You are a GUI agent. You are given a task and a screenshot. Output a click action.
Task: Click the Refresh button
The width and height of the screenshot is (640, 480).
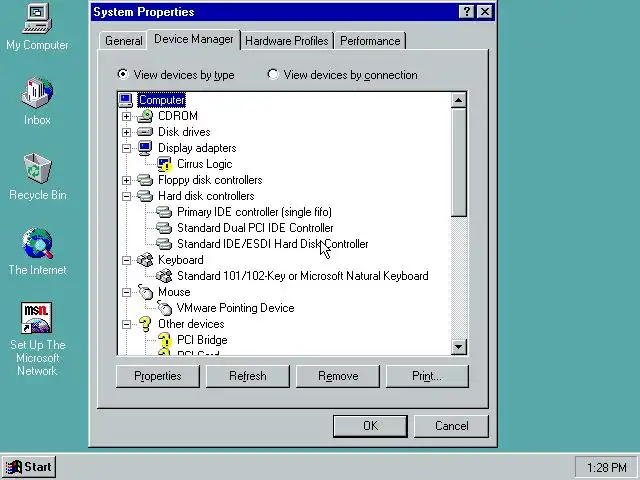[x=248, y=376]
